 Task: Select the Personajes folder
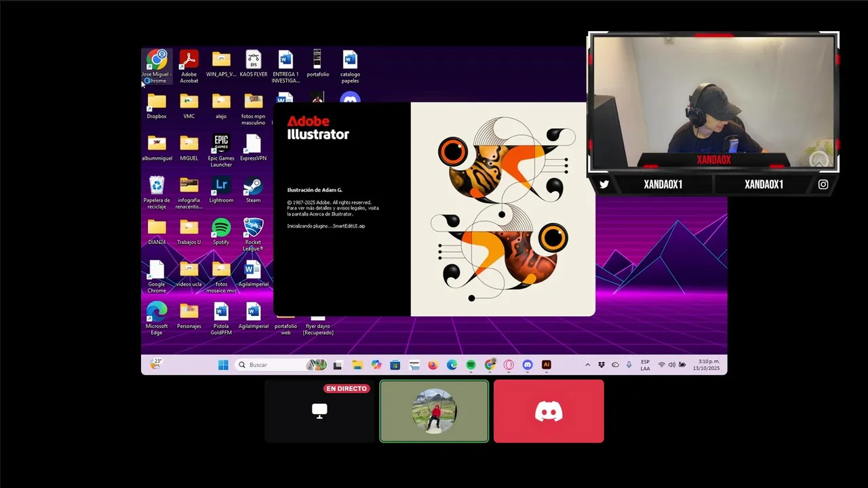pyautogui.click(x=189, y=317)
